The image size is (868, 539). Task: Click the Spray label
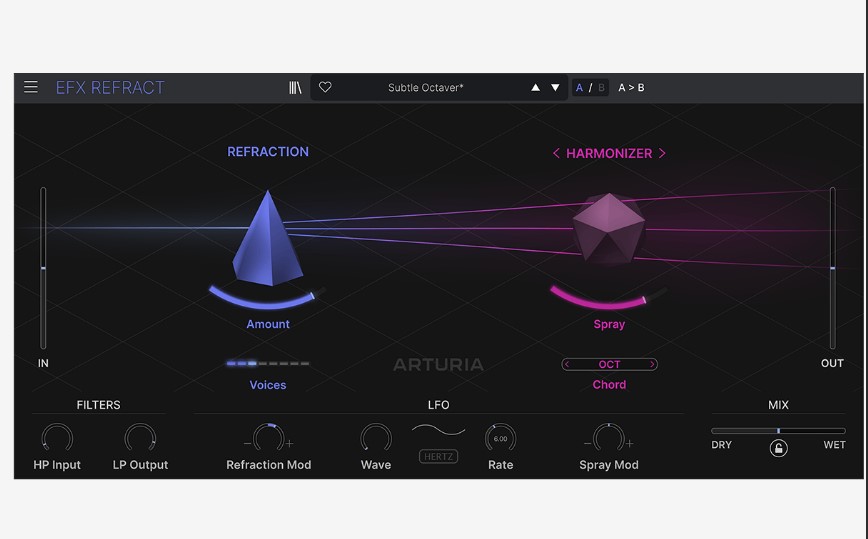(609, 324)
